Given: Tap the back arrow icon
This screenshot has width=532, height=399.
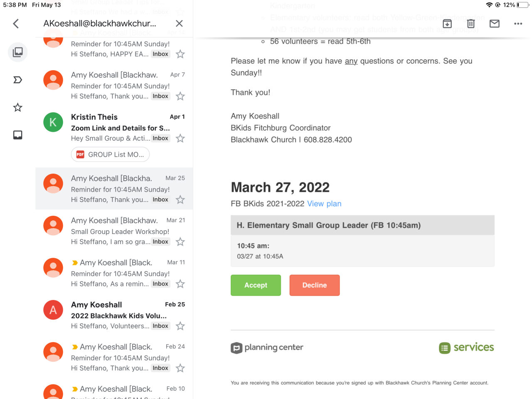Looking at the screenshot, I should 16,24.
